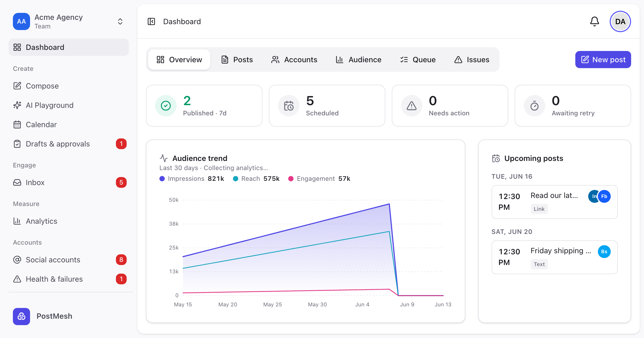This screenshot has height=338, width=644.
Task: Click the Reach value 575k
Action: [x=272, y=179]
